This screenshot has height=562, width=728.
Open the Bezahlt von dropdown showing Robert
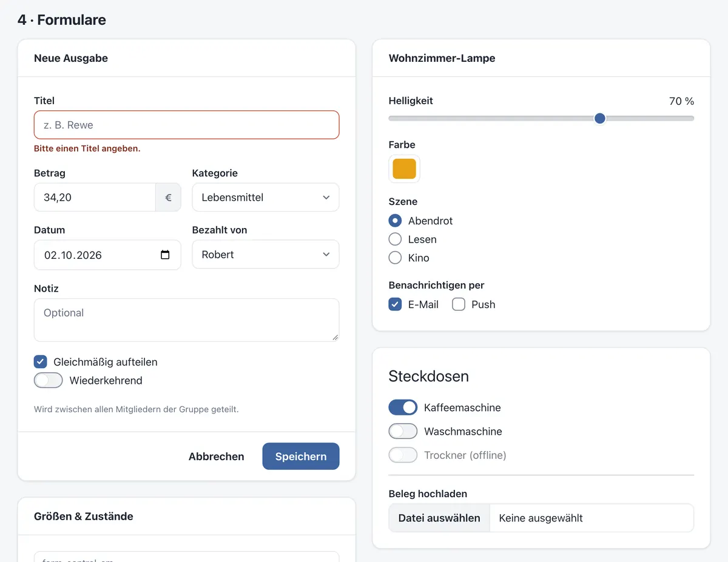pos(266,254)
